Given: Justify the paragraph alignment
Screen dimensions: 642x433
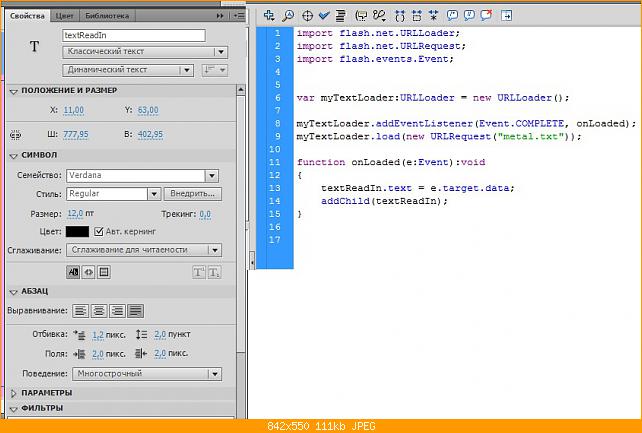Looking at the screenshot, I should pos(136,311).
